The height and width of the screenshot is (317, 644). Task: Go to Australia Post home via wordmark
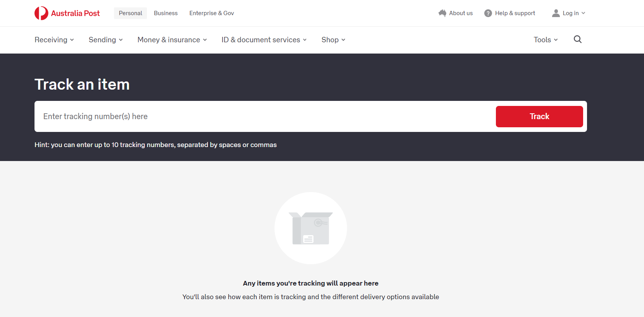coord(76,13)
